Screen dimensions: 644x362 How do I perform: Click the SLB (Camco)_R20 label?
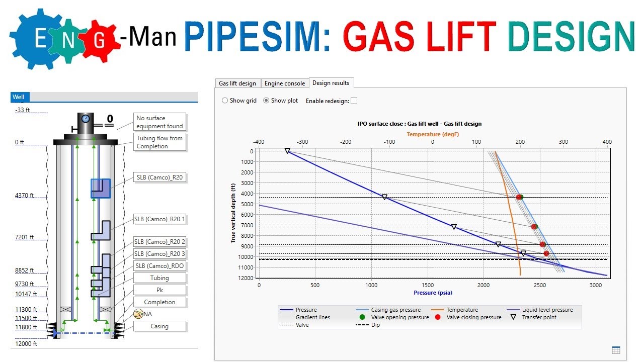[x=159, y=177]
